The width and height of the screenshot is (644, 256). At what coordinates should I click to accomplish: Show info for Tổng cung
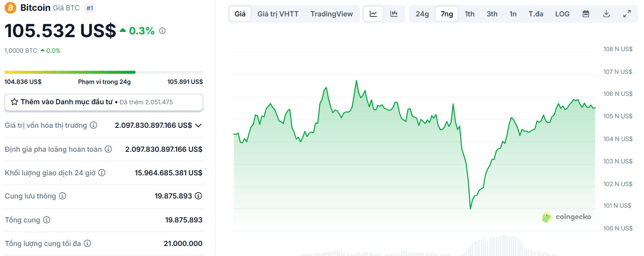[47, 220]
